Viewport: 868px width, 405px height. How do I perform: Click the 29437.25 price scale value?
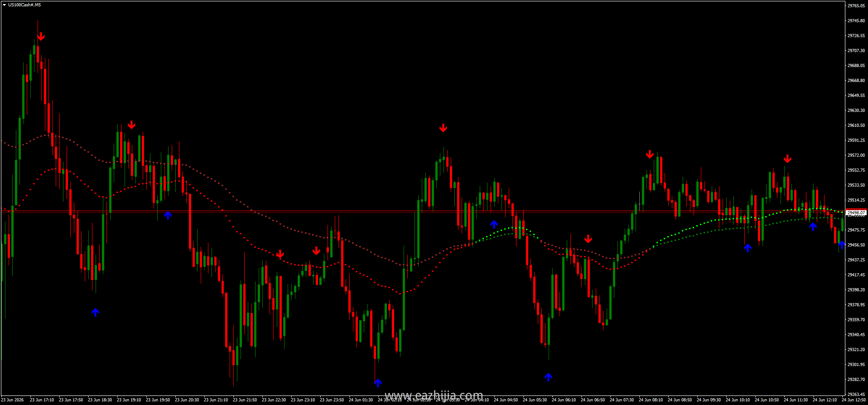tap(856, 260)
